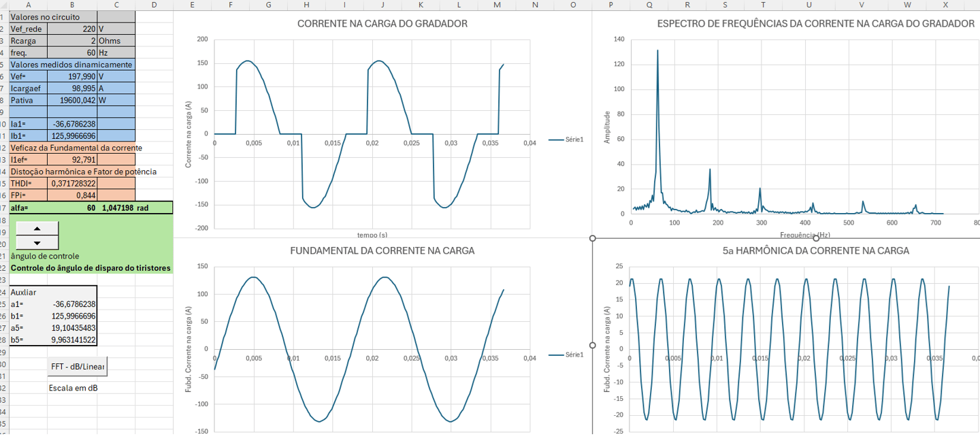This screenshot has width=980, height=441.
Task: Select column P header
Action: point(610,5)
